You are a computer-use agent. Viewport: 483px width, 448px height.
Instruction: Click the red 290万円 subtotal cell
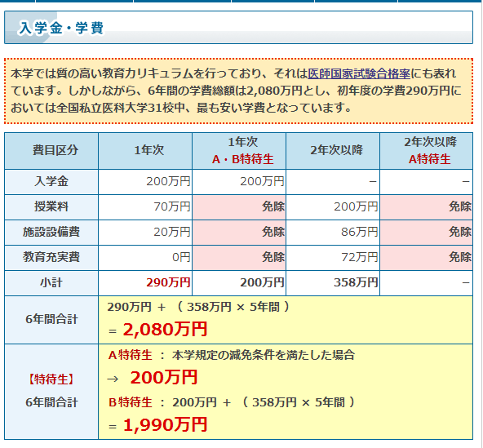pyautogui.click(x=145, y=282)
